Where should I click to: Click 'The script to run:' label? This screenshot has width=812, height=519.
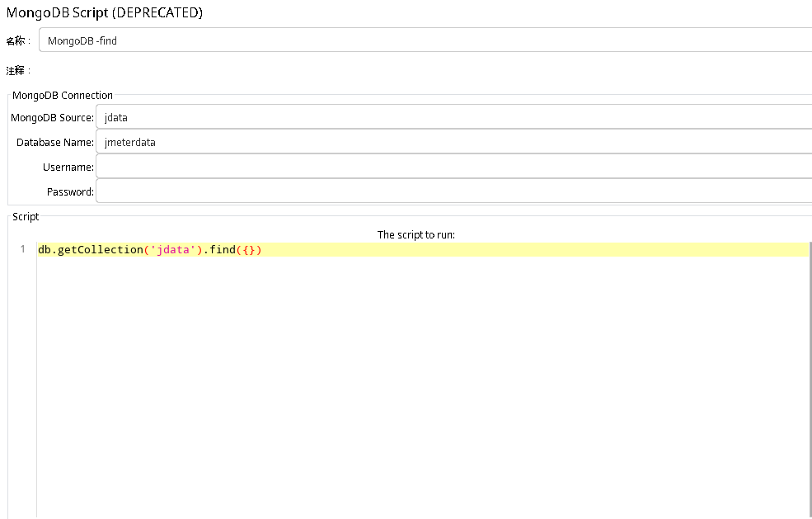click(415, 234)
